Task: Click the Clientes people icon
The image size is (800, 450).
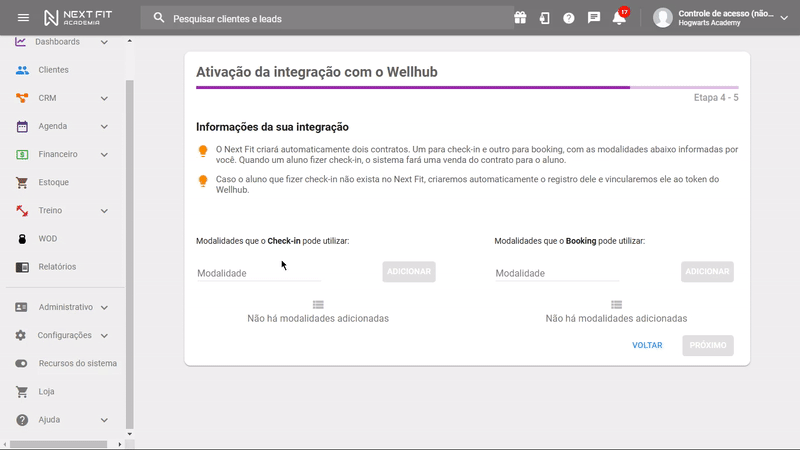Action: [22, 70]
